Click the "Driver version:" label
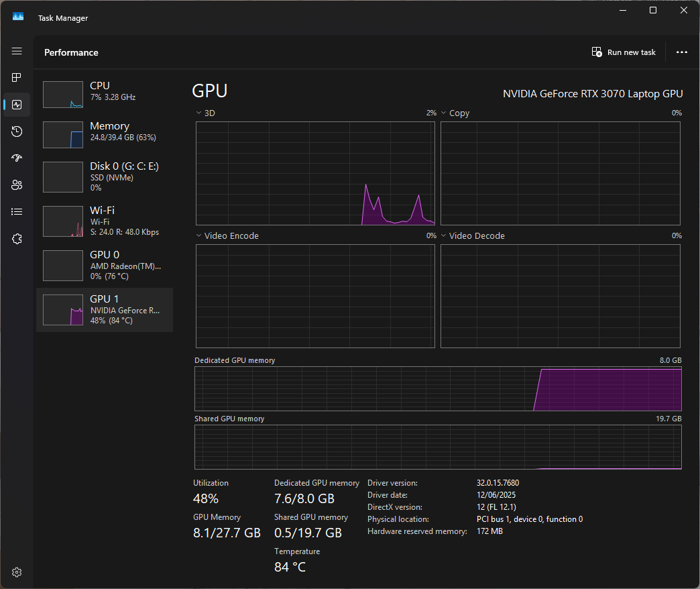The width and height of the screenshot is (700, 589). point(392,483)
